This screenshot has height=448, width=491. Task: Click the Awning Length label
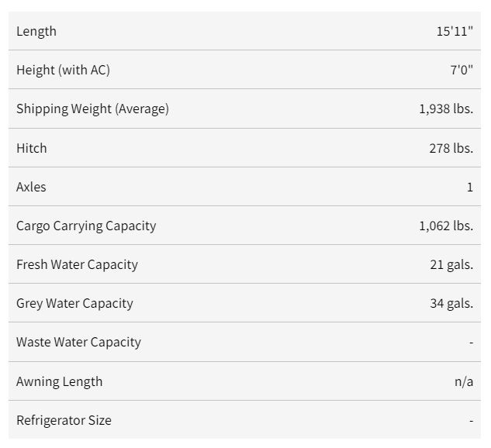(60, 381)
